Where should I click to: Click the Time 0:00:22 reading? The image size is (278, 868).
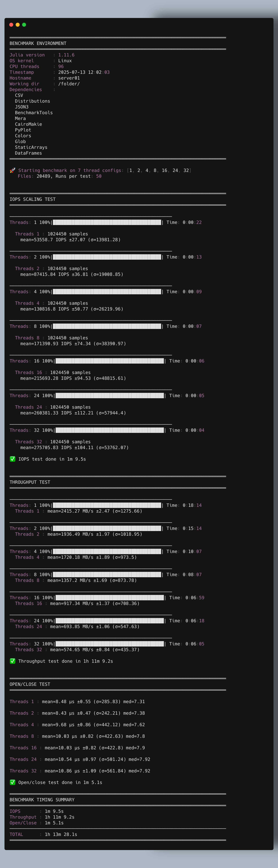pos(184,222)
